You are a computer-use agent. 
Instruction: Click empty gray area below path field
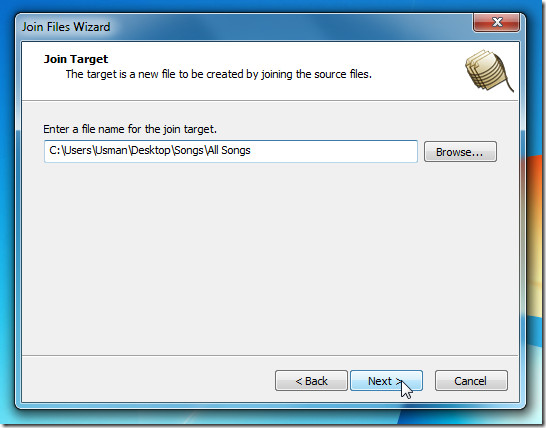pyautogui.click(x=270, y=258)
